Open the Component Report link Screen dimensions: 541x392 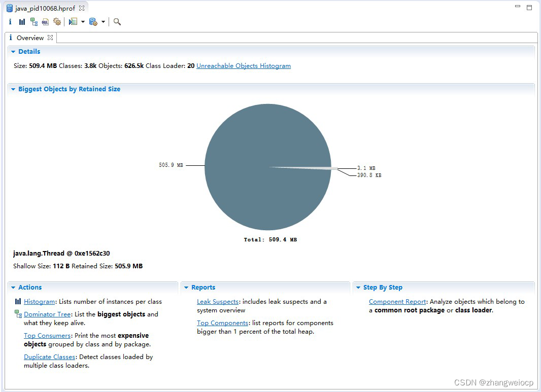(397, 301)
